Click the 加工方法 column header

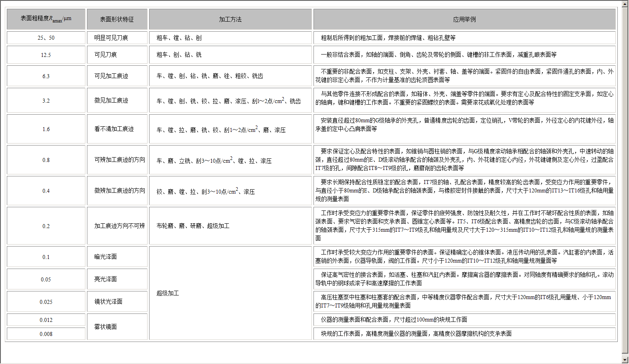(230, 19)
